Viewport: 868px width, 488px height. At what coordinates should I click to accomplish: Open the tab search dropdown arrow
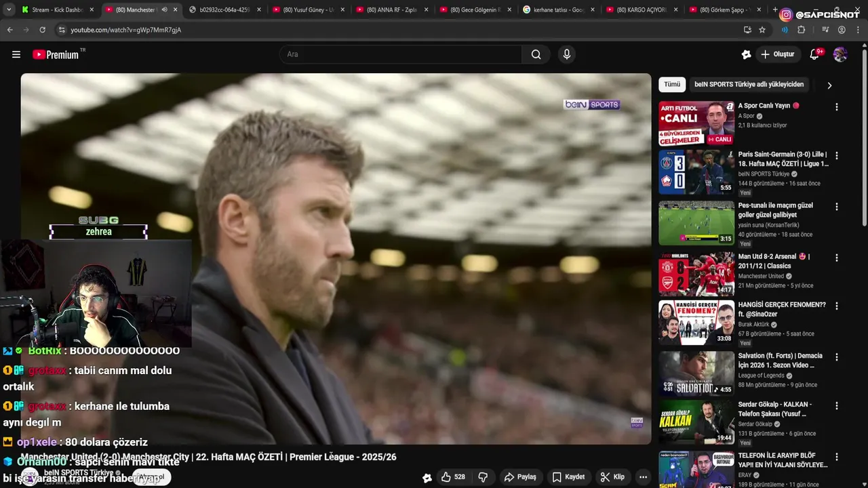[x=9, y=10]
